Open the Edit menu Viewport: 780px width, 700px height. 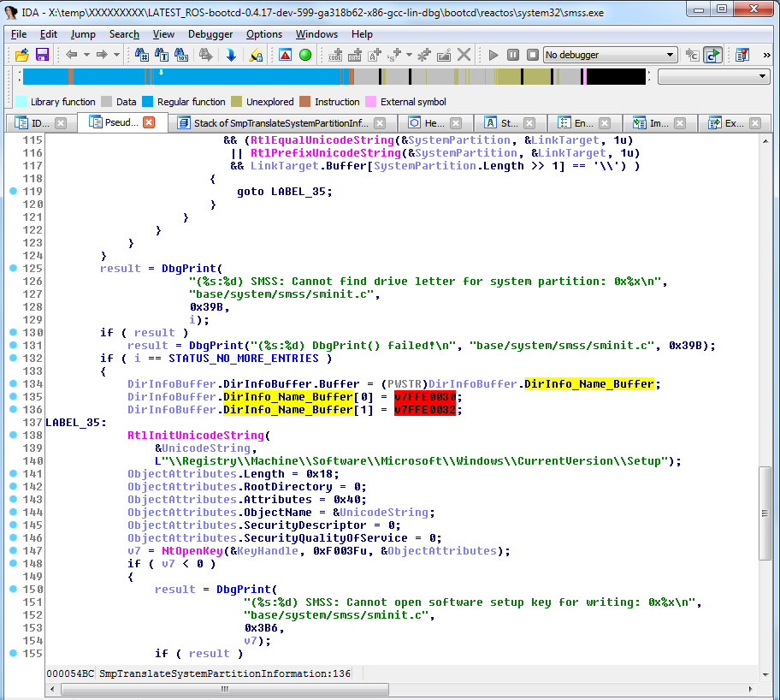coord(48,34)
